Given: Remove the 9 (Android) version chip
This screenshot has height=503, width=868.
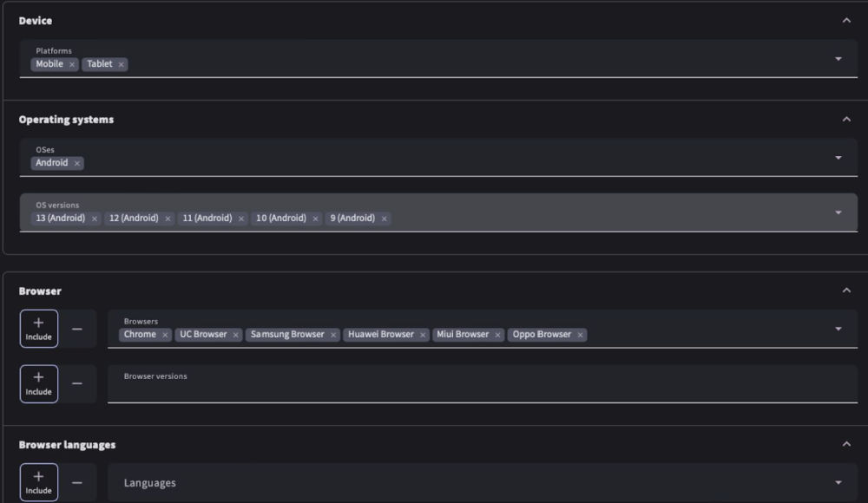Looking at the screenshot, I should [385, 219].
